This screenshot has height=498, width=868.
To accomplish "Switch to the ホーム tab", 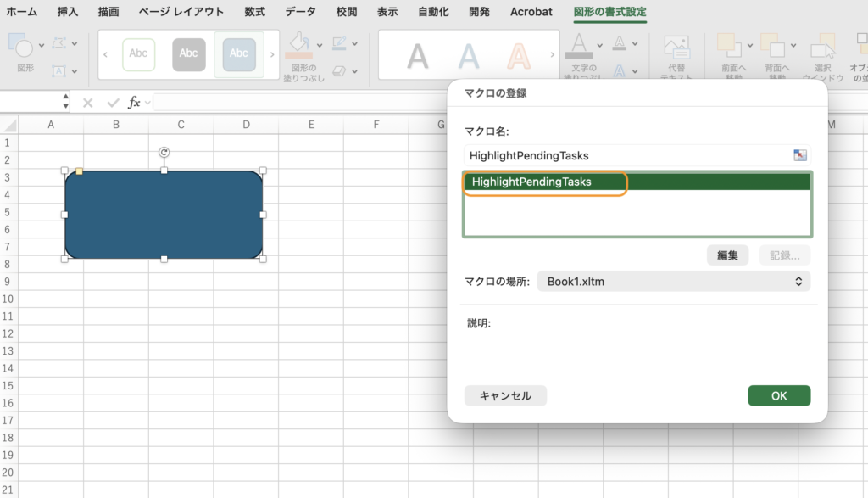I will [21, 12].
